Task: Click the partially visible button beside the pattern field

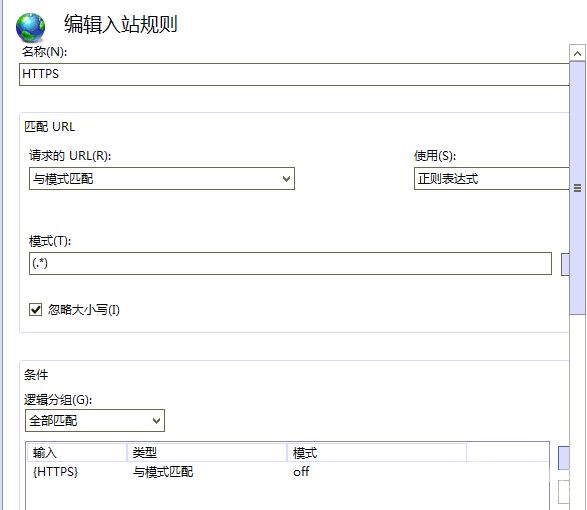Action: tap(565, 264)
